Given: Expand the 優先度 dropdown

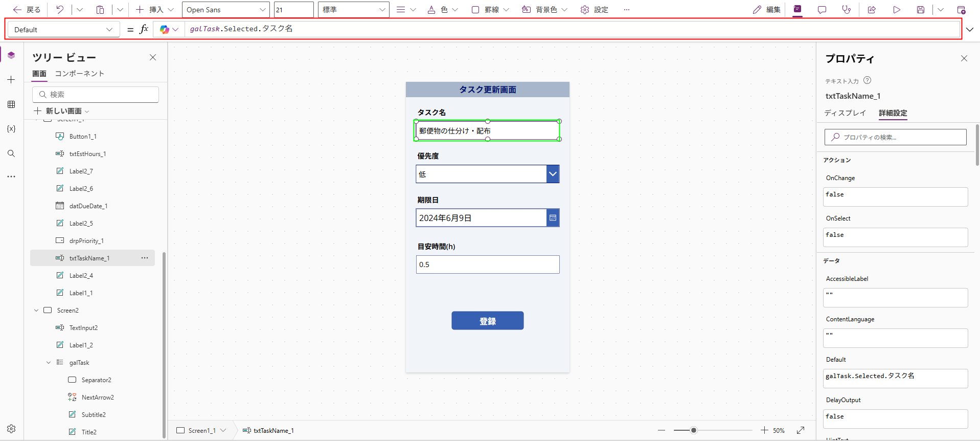Looking at the screenshot, I should point(553,174).
